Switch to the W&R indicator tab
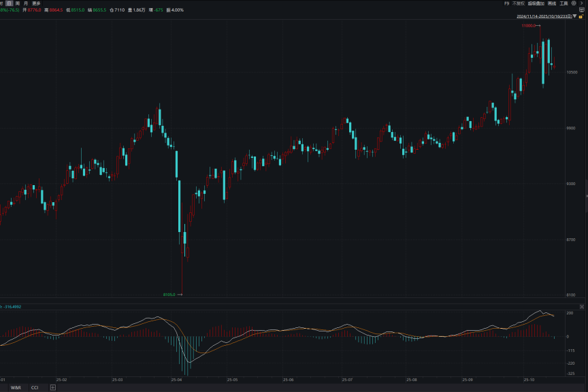Image resolution: width=588 pixels, height=392 pixels. (x=16, y=387)
